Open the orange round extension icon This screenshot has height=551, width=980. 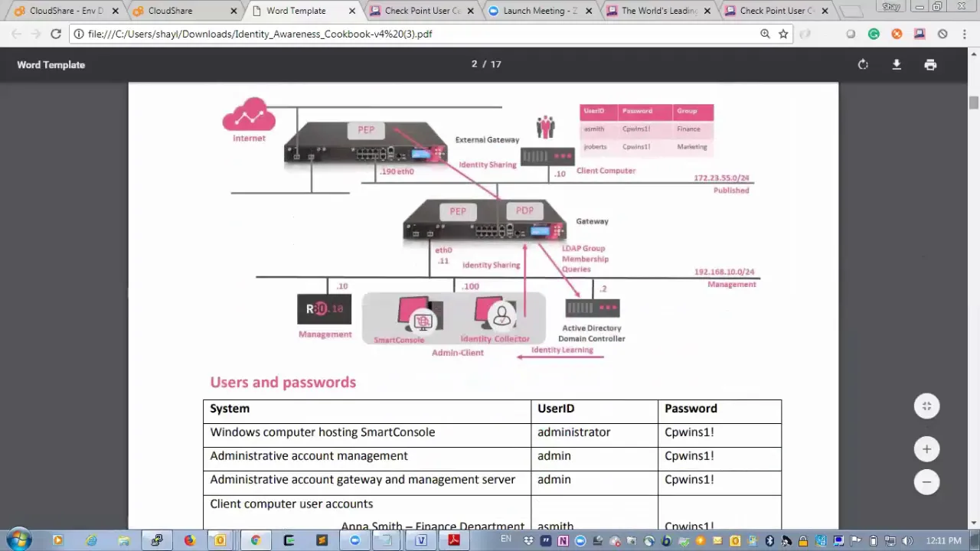click(897, 34)
